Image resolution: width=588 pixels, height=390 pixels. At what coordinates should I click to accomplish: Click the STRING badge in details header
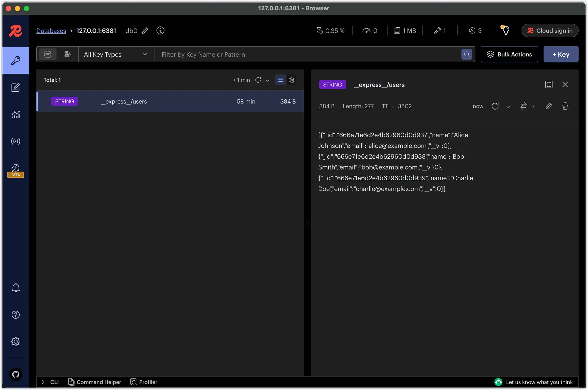coord(332,85)
